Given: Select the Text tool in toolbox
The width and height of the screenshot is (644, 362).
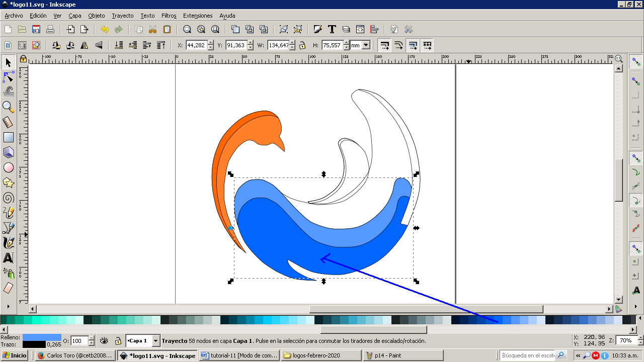Looking at the screenshot, I should point(8,258).
